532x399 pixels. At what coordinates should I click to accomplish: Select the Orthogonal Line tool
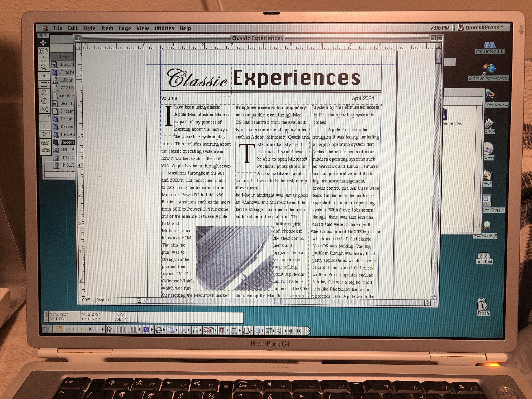point(45,126)
